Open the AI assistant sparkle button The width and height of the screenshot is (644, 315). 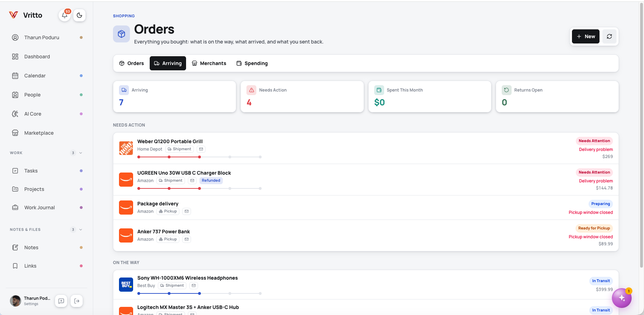622,298
